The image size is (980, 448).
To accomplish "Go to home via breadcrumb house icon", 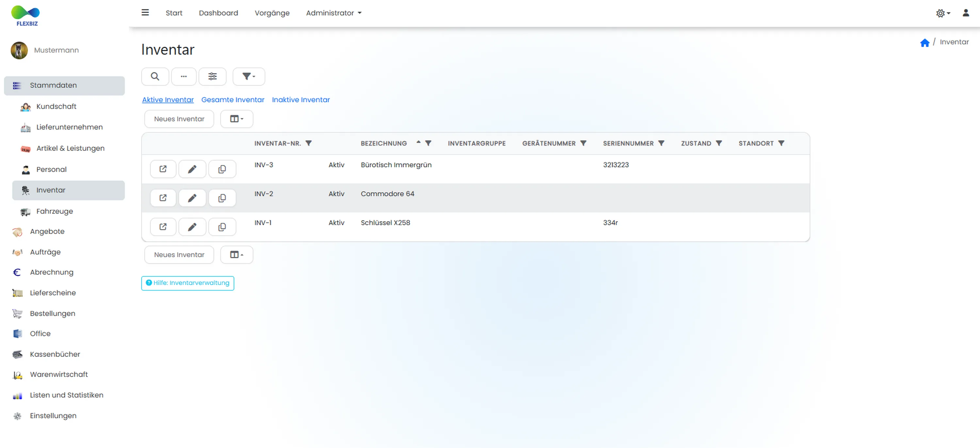I will point(924,42).
